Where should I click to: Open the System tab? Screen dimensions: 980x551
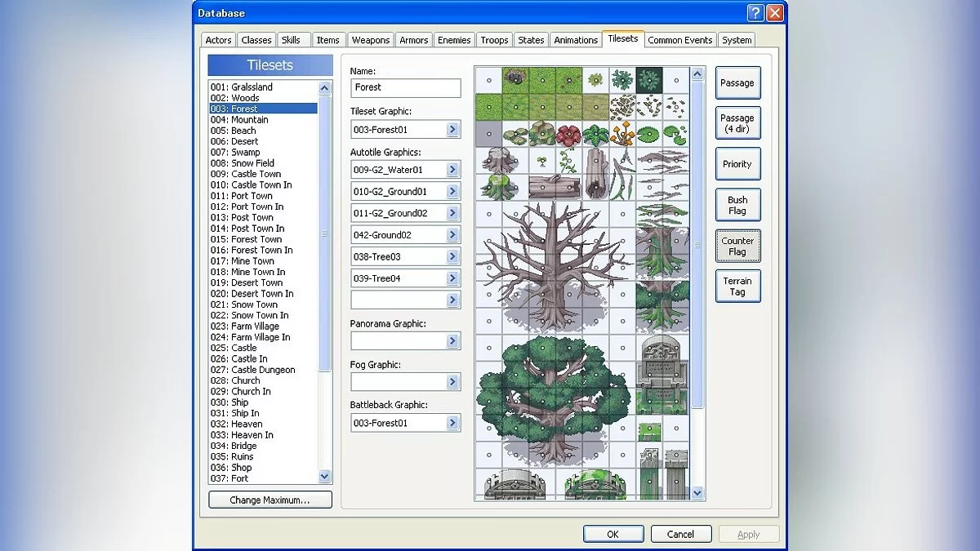(737, 40)
